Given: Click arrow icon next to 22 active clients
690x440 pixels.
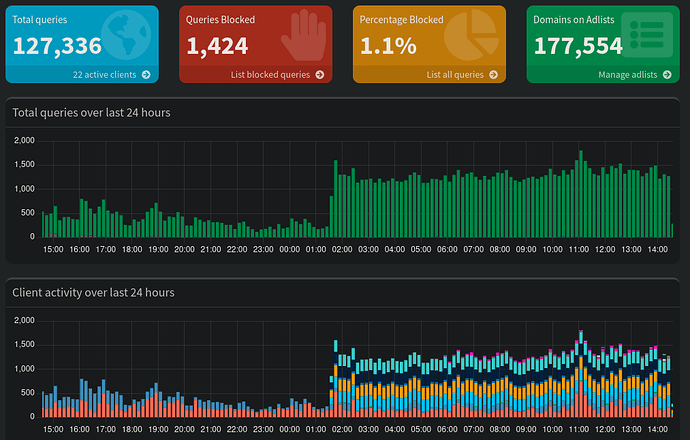Looking at the screenshot, I should tap(147, 75).
